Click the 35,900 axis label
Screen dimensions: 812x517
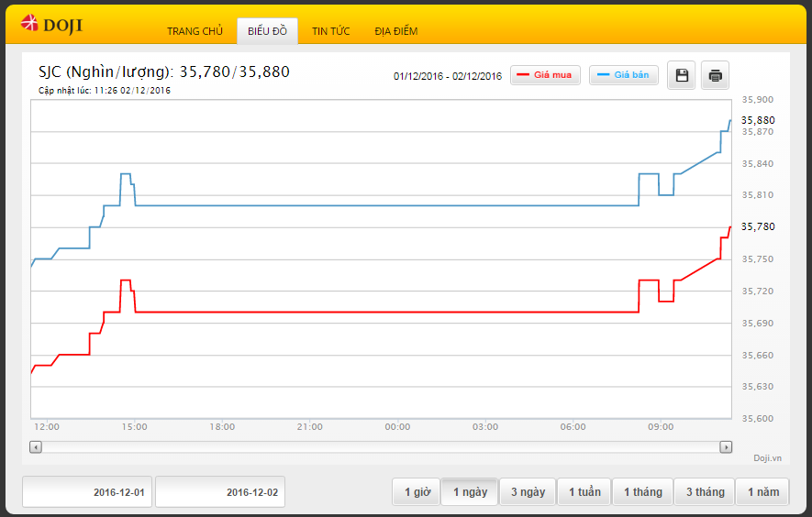coord(757,99)
